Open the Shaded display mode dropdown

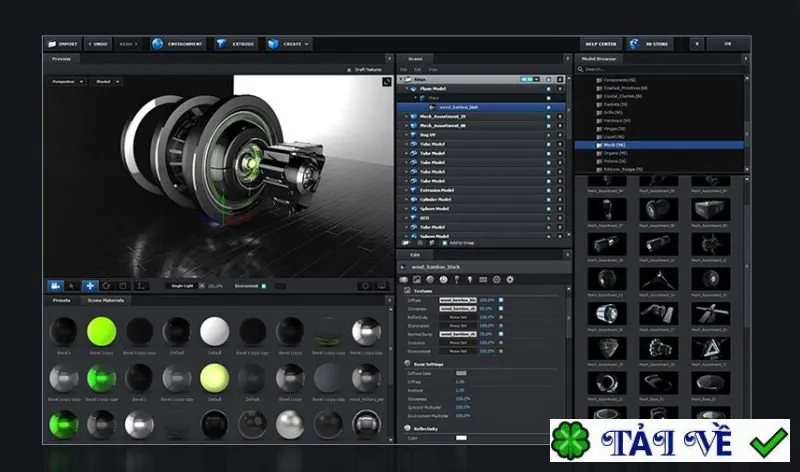click(x=107, y=82)
